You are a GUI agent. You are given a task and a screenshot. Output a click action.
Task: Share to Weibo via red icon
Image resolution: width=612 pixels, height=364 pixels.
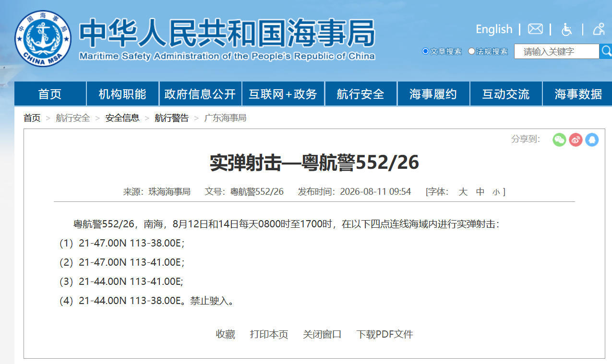576,140
